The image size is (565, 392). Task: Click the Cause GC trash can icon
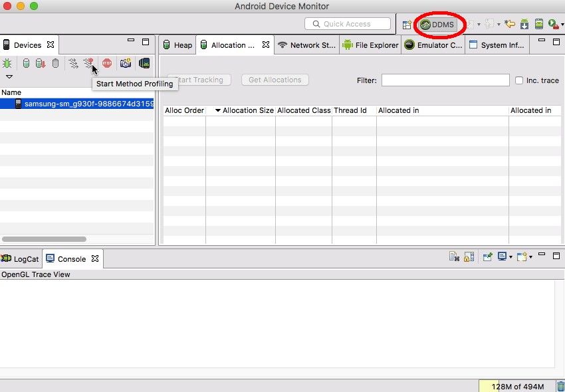point(55,63)
